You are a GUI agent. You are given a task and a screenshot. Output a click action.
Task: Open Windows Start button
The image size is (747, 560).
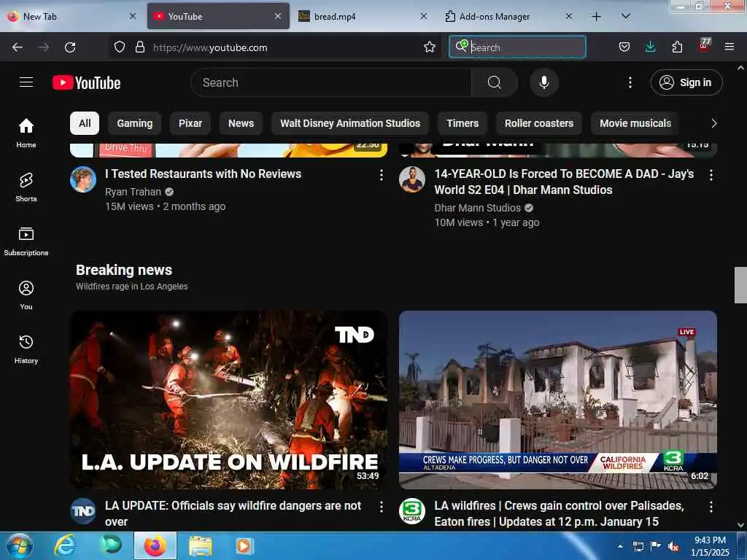coord(20,545)
